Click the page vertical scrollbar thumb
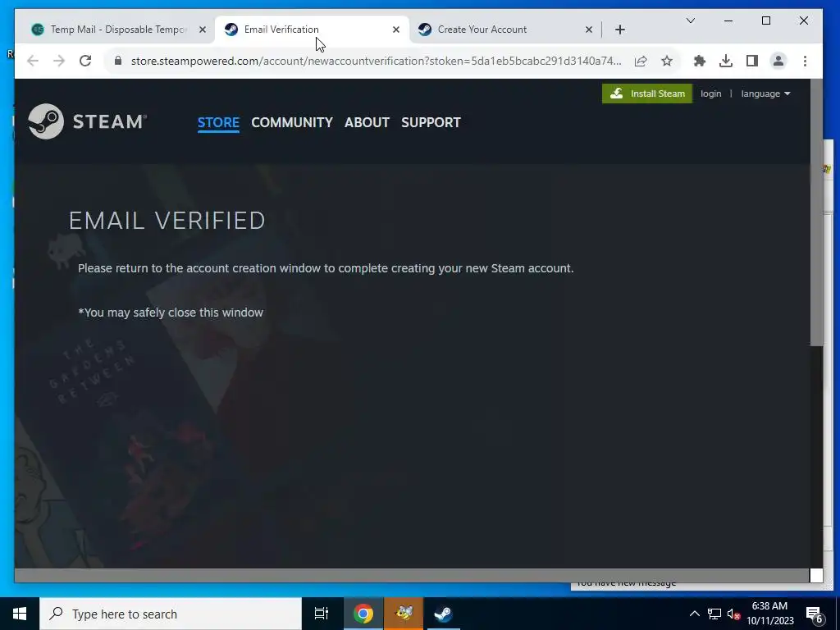The width and height of the screenshot is (840, 630). tap(816, 212)
